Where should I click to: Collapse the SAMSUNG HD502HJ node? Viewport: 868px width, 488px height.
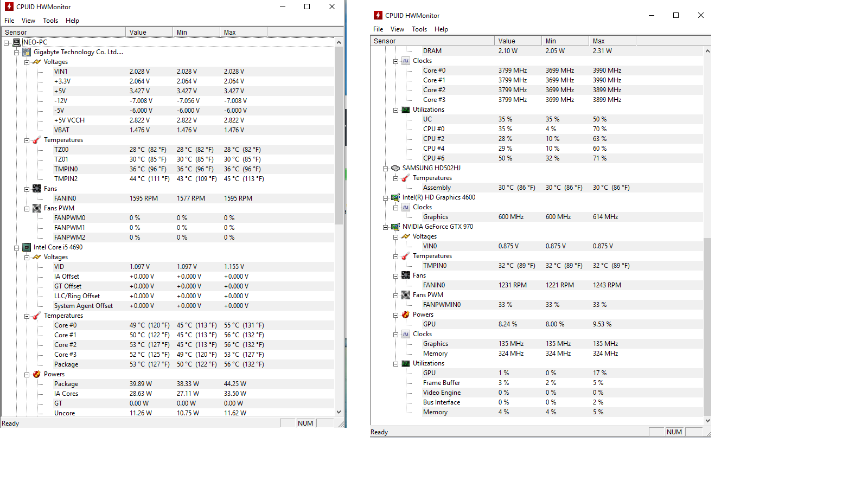pos(386,168)
